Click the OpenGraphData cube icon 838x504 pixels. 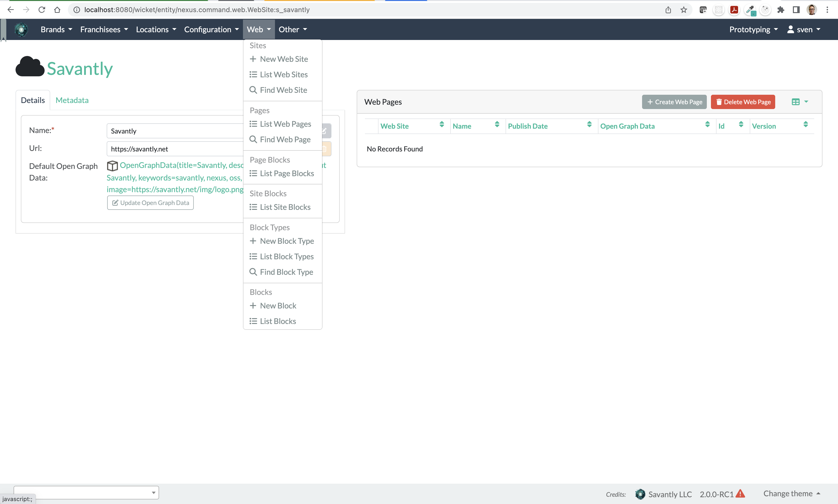tap(112, 166)
